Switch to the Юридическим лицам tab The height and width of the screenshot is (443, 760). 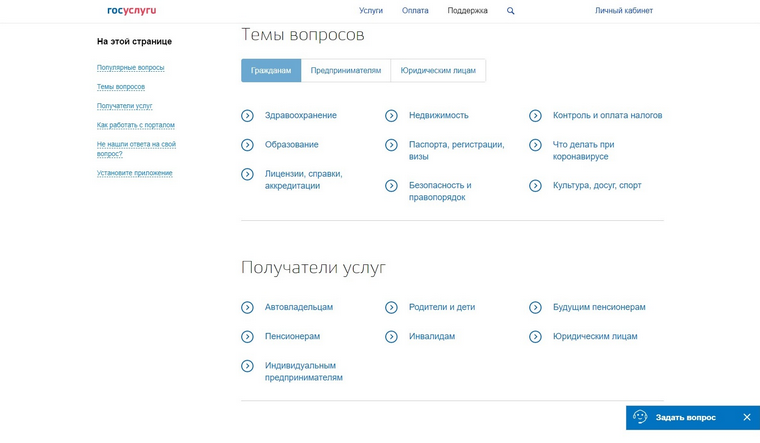(438, 70)
